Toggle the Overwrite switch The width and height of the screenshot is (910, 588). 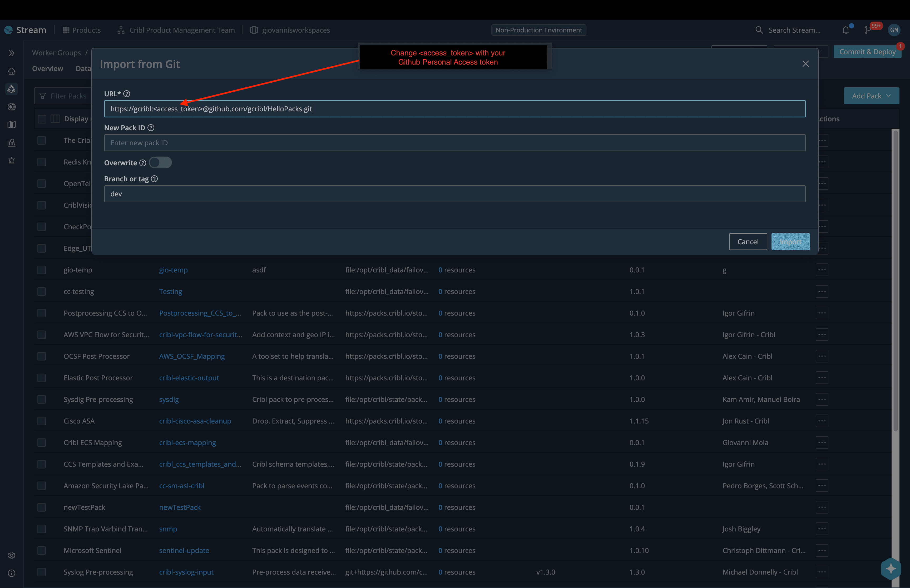click(160, 163)
